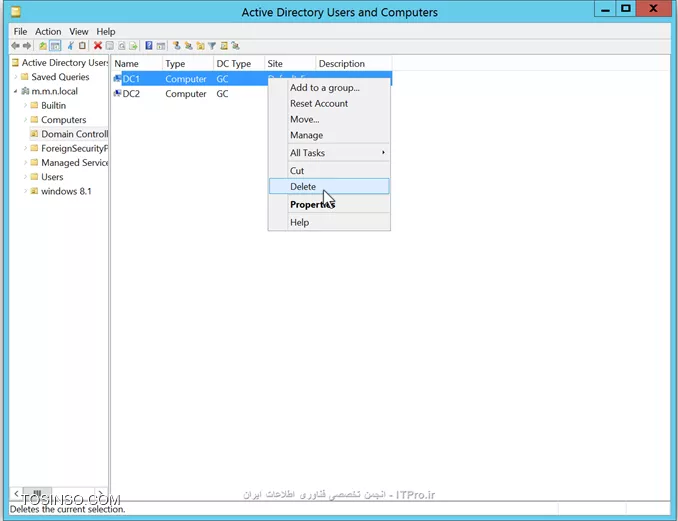Choose Add to a group in context menu

coord(329,88)
